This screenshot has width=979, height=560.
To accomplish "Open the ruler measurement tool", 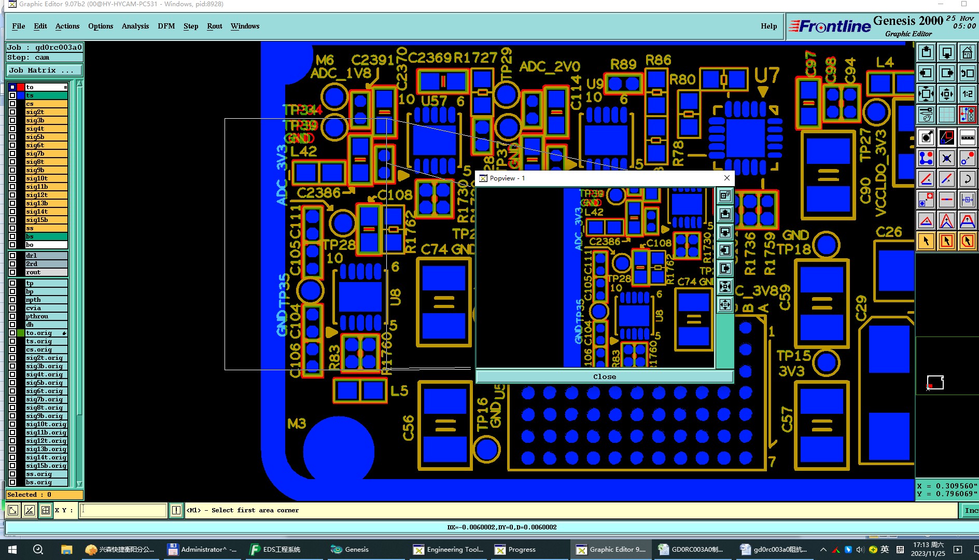I will click(x=967, y=137).
